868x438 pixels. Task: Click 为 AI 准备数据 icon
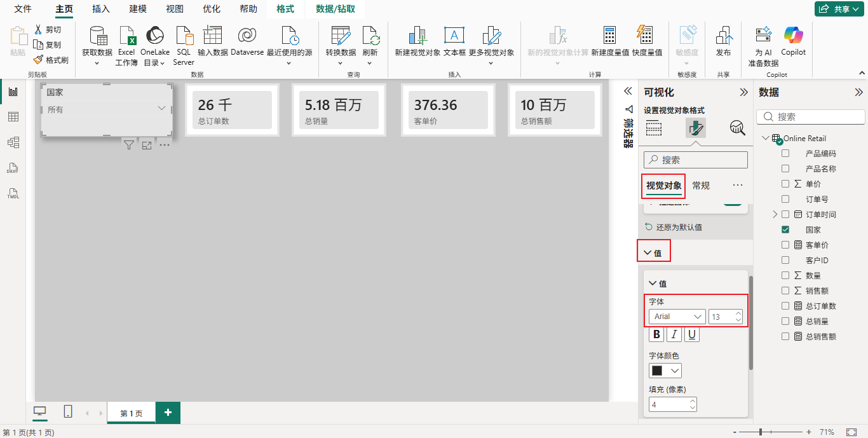763,36
